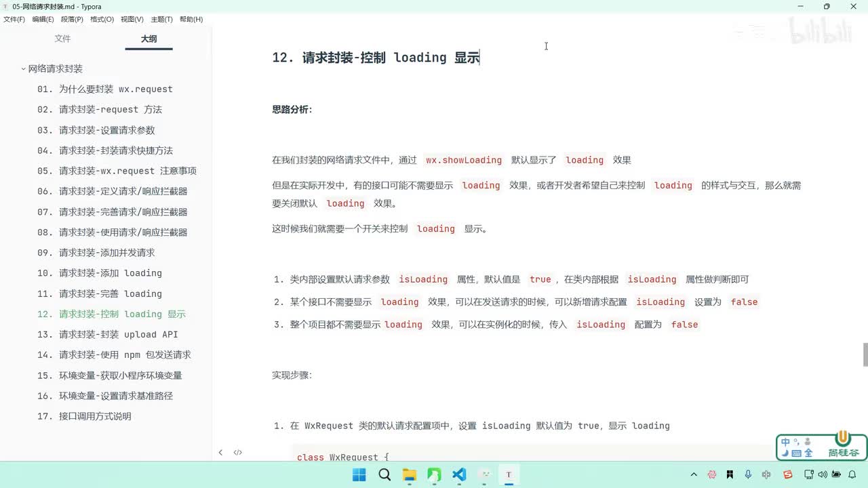Screen dimensions: 868x488
Task: Jump to 17. 接口调用方式说明
Action: (x=84, y=416)
